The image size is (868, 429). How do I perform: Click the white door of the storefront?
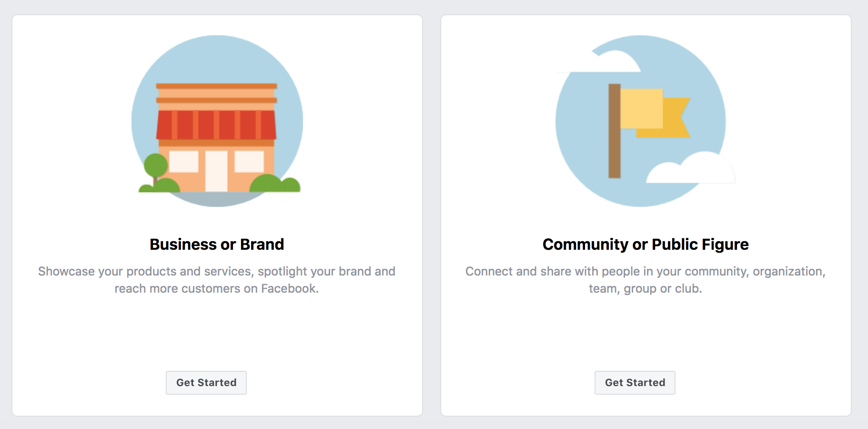216,171
